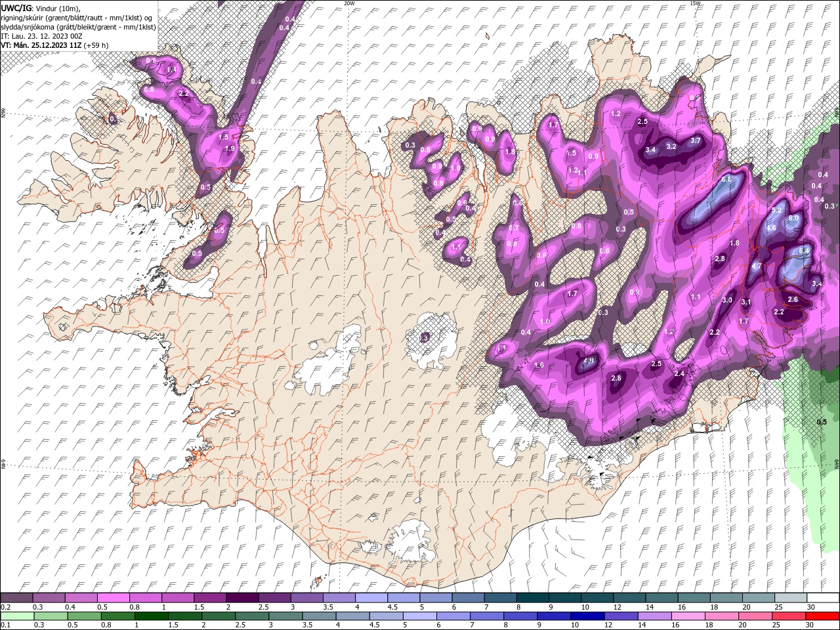Pick the pale green first swatch of lower legend
The image size is (840, 630).
[16, 616]
